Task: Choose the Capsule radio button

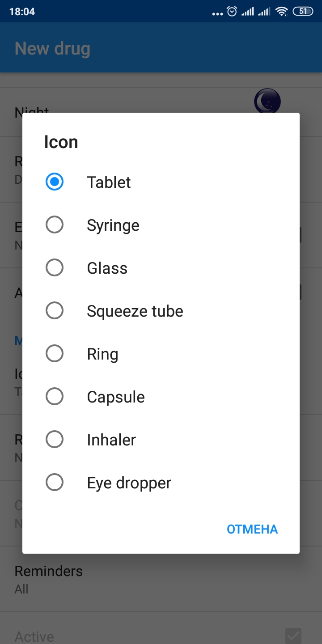Action: click(x=55, y=397)
